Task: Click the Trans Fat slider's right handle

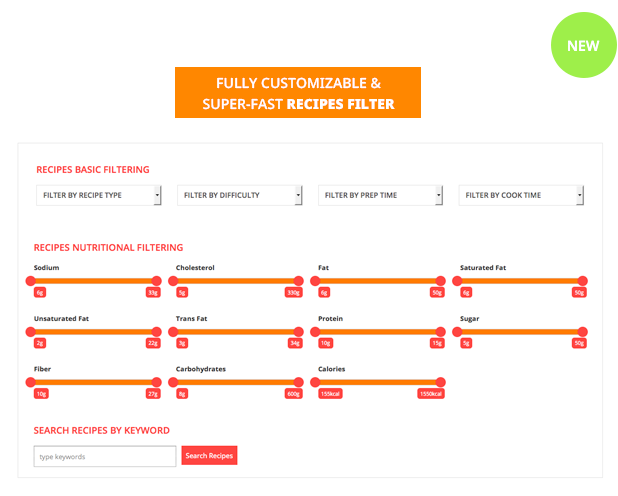Action: point(298,331)
